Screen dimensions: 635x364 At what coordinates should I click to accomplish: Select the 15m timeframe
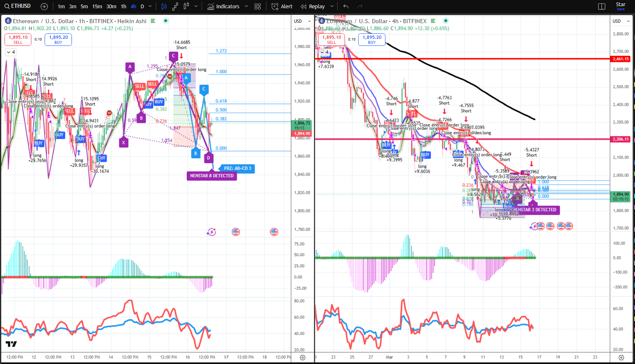[97, 7]
